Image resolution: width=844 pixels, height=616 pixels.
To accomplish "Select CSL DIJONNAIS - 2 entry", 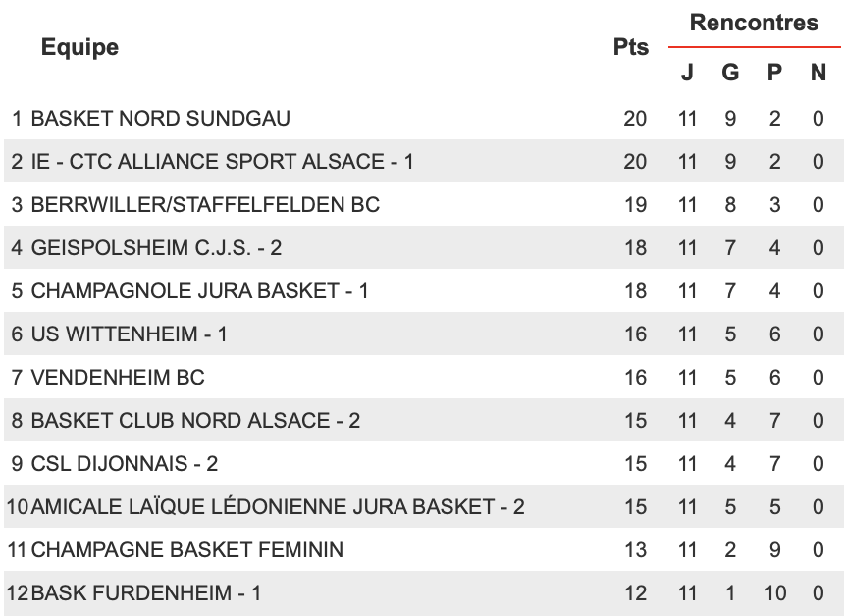I will [125, 463].
